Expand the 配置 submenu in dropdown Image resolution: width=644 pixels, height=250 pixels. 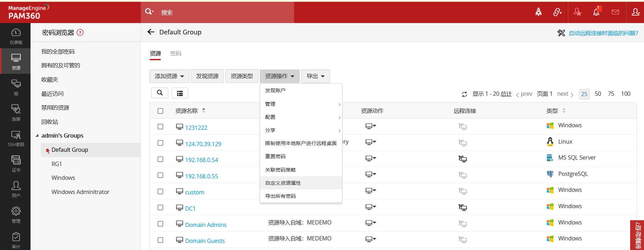pyautogui.click(x=301, y=117)
